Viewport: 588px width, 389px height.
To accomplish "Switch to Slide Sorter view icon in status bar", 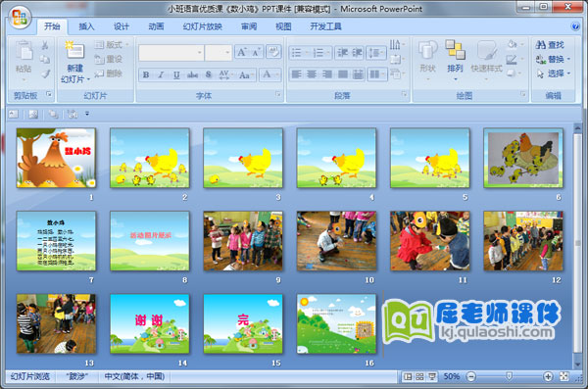I will [419, 376].
